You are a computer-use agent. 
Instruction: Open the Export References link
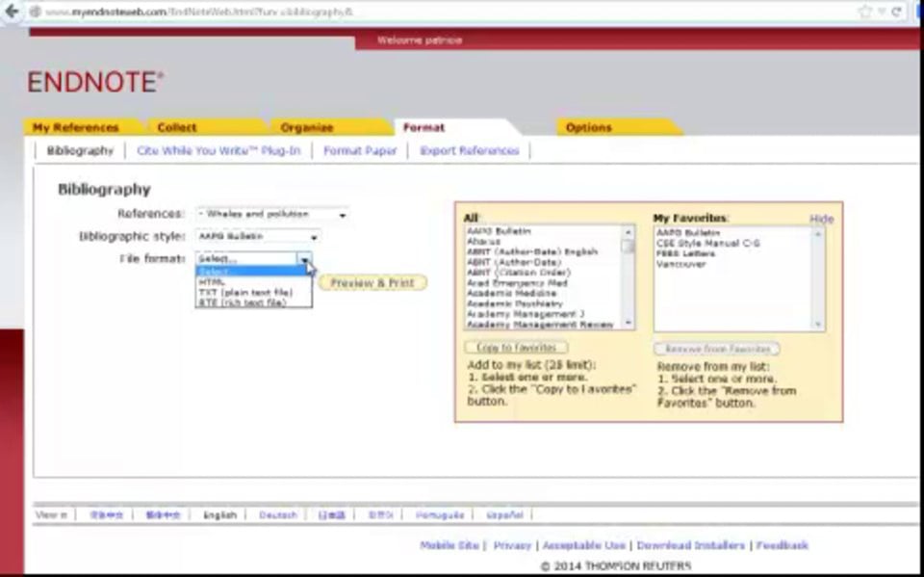pos(470,151)
